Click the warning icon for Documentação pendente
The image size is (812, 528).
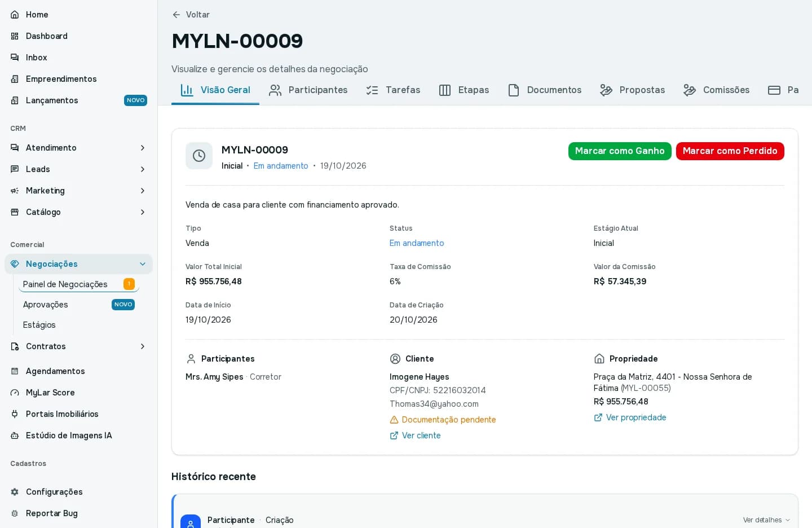click(394, 420)
